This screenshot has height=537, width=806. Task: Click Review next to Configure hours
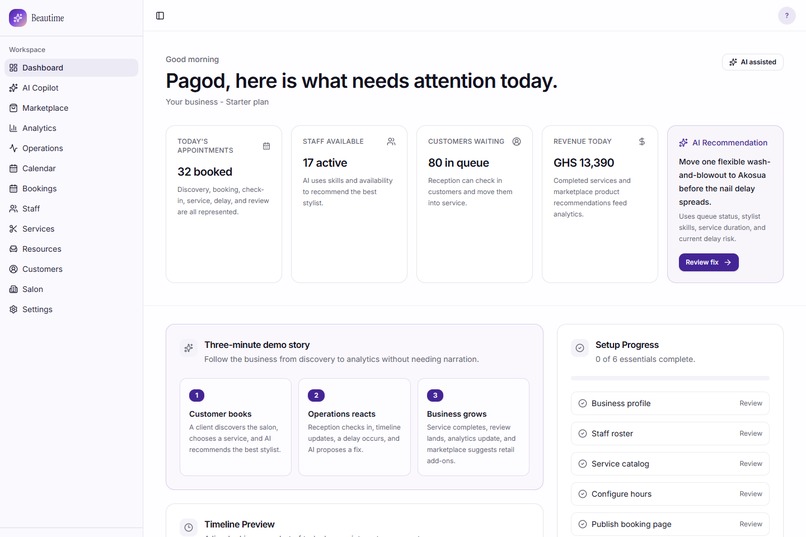tap(750, 494)
